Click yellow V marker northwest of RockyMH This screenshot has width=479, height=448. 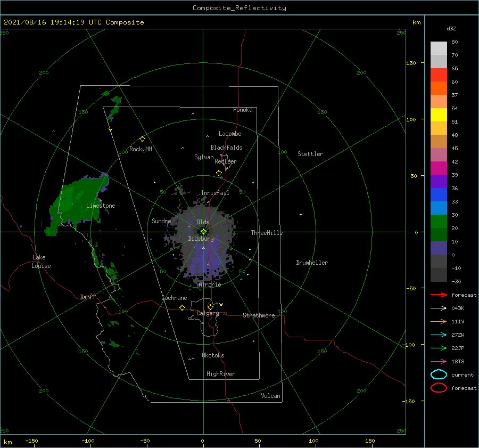[x=111, y=131]
